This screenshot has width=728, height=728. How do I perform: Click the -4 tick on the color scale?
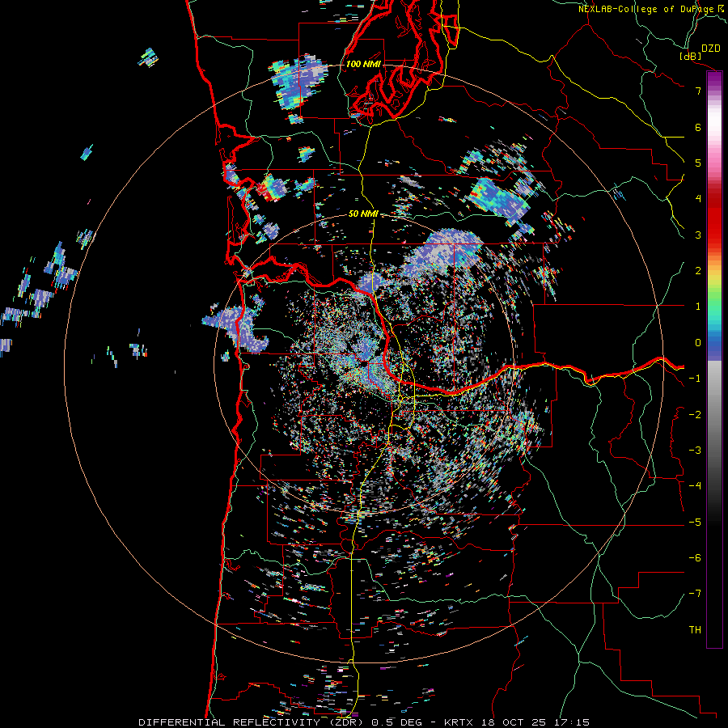click(x=695, y=486)
